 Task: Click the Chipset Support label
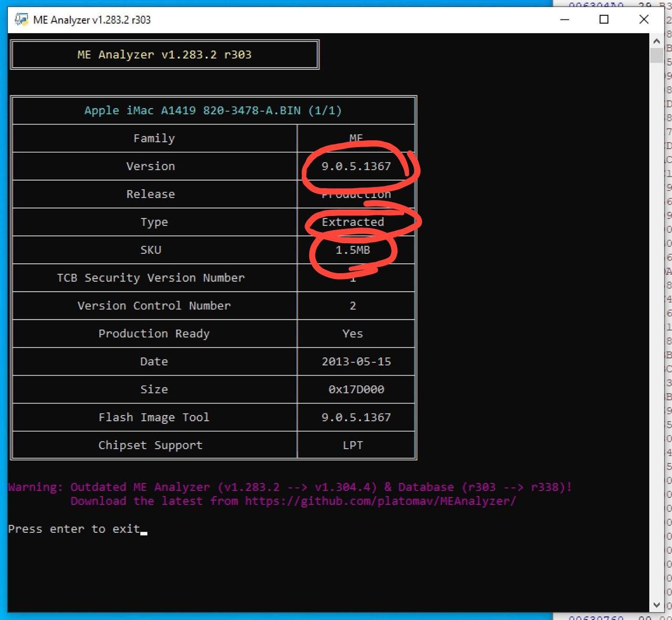pyautogui.click(x=150, y=445)
